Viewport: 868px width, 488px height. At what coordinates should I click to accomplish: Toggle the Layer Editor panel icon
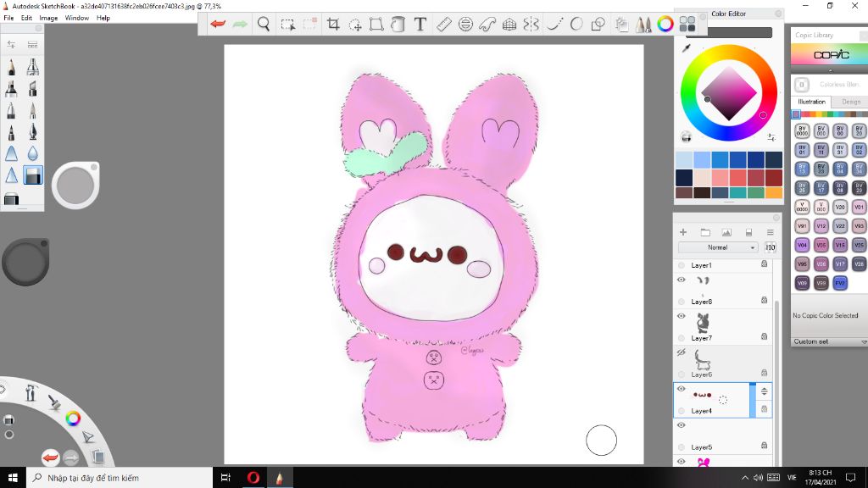[x=621, y=24]
